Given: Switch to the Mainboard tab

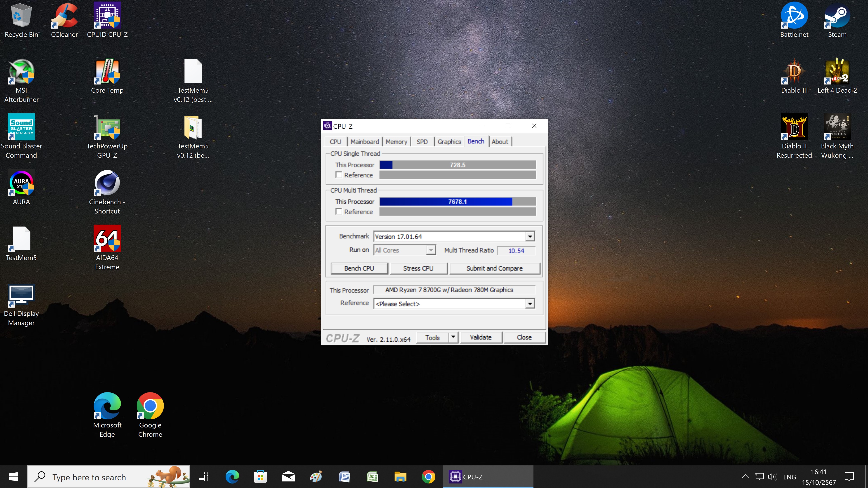Looking at the screenshot, I should pyautogui.click(x=365, y=142).
